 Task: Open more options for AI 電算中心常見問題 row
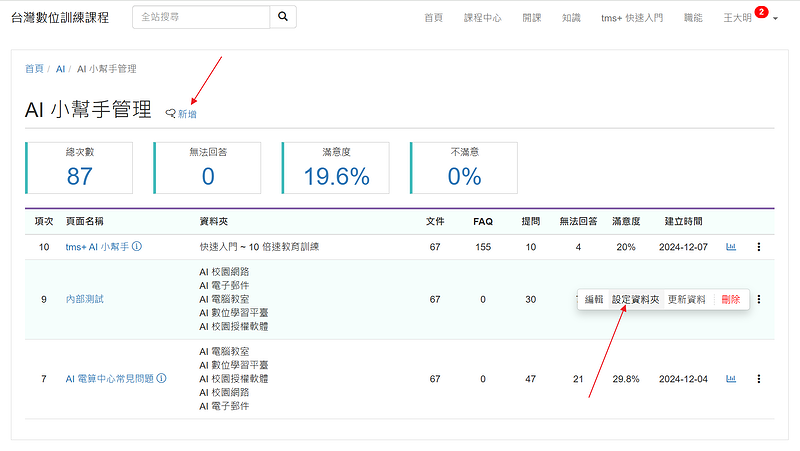tap(759, 379)
